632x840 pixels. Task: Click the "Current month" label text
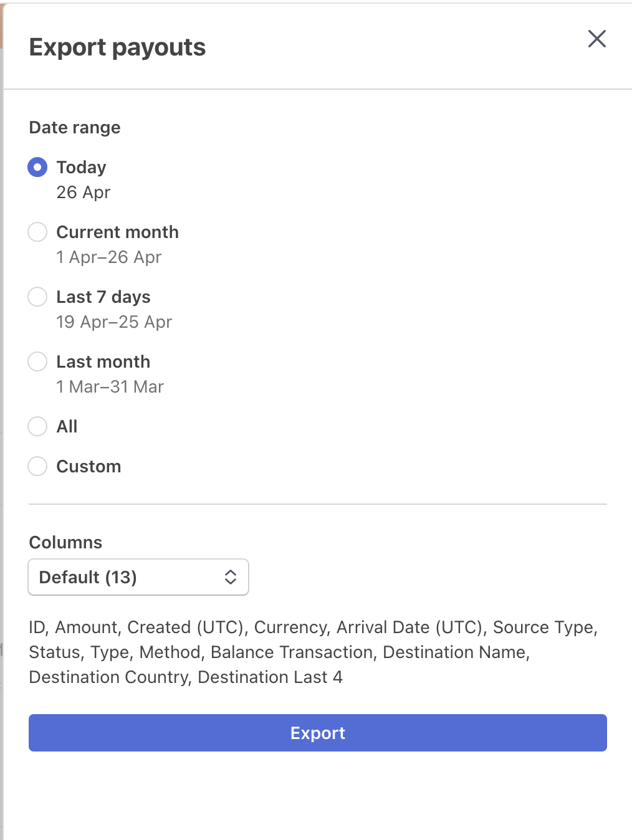pyautogui.click(x=117, y=232)
